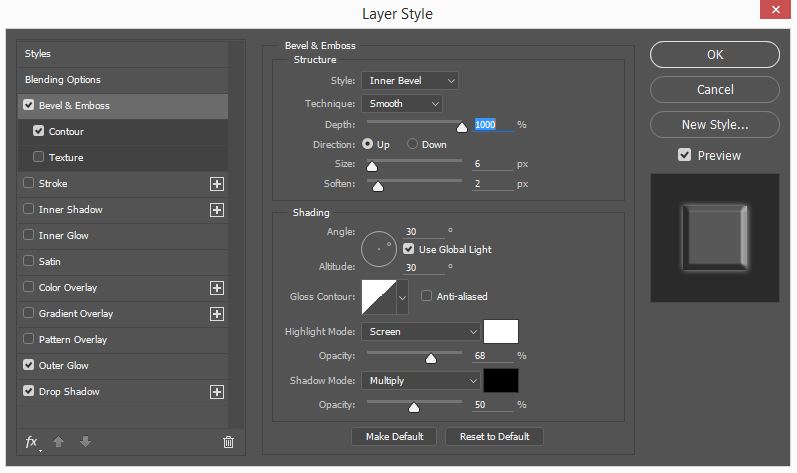
Task: Move effect down with the arrow icon
Action: click(x=85, y=442)
